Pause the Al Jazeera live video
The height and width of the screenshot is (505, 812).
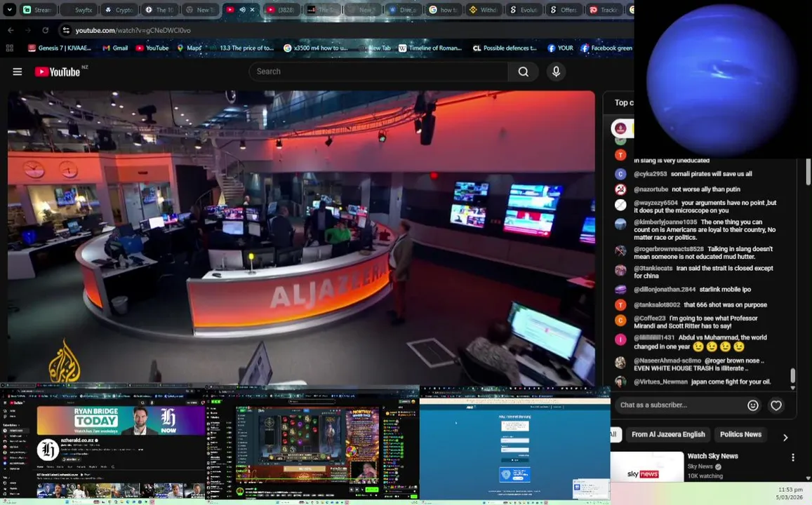pyautogui.click(x=301, y=238)
